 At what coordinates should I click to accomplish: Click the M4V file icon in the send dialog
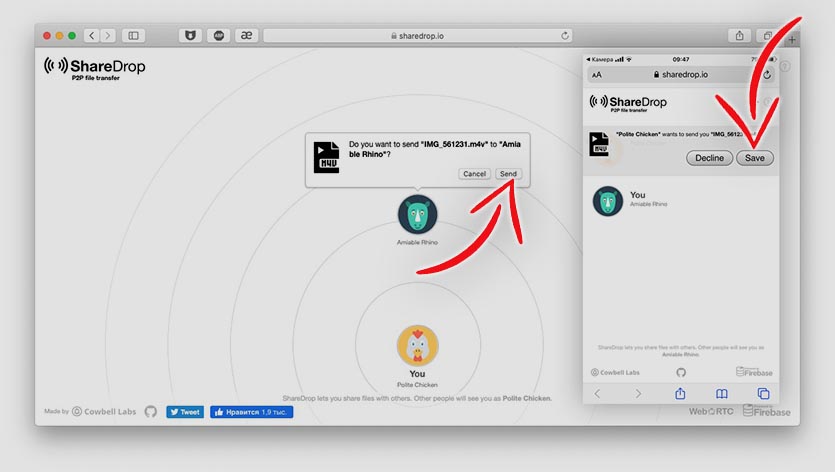point(326,157)
